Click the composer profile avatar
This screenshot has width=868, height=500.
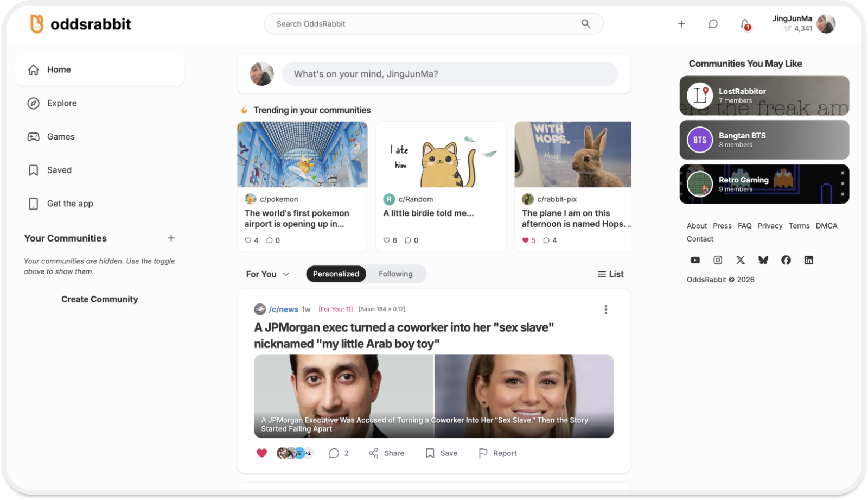click(x=261, y=74)
